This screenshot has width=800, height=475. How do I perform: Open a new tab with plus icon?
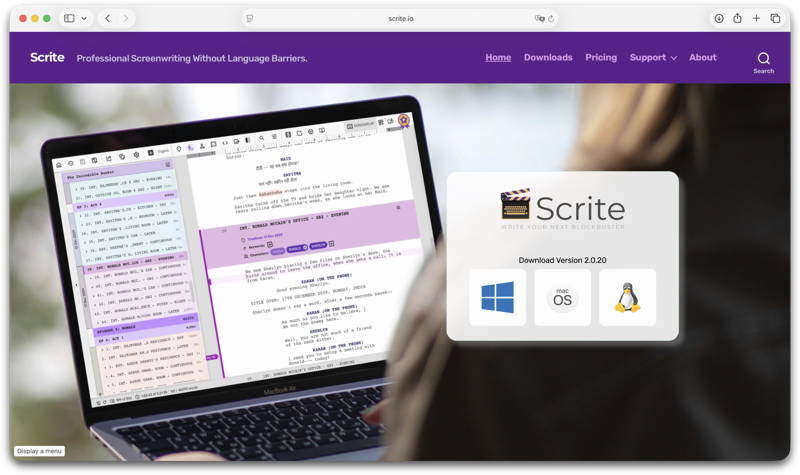756,18
